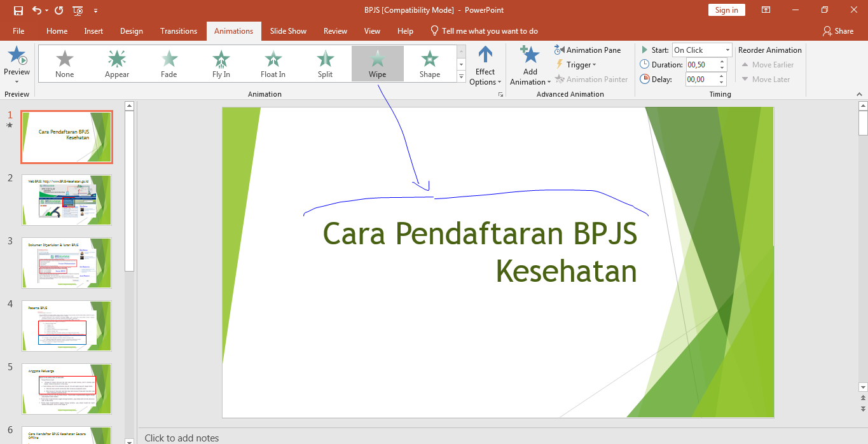Open Animation group dialog launcher

(501, 94)
